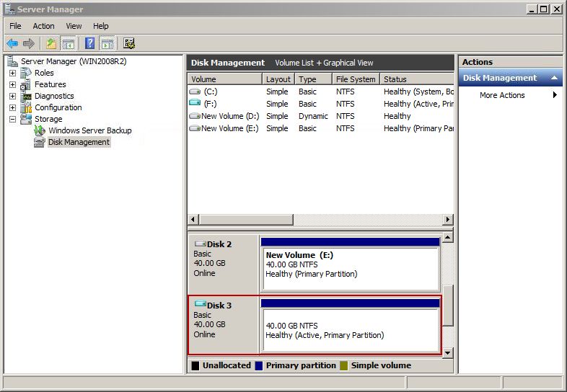Click the horizontal scrollbar thumb in volume list

pos(246,219)
